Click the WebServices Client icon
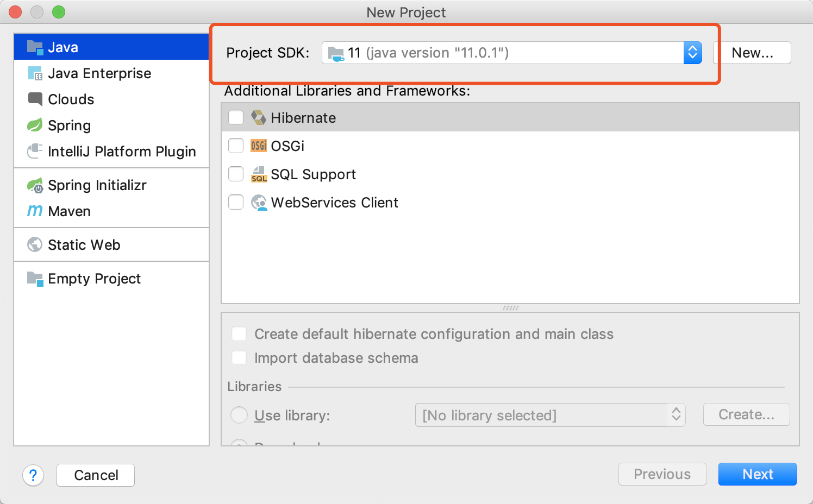This screenshot has width=813, height=504. point(259,203)
